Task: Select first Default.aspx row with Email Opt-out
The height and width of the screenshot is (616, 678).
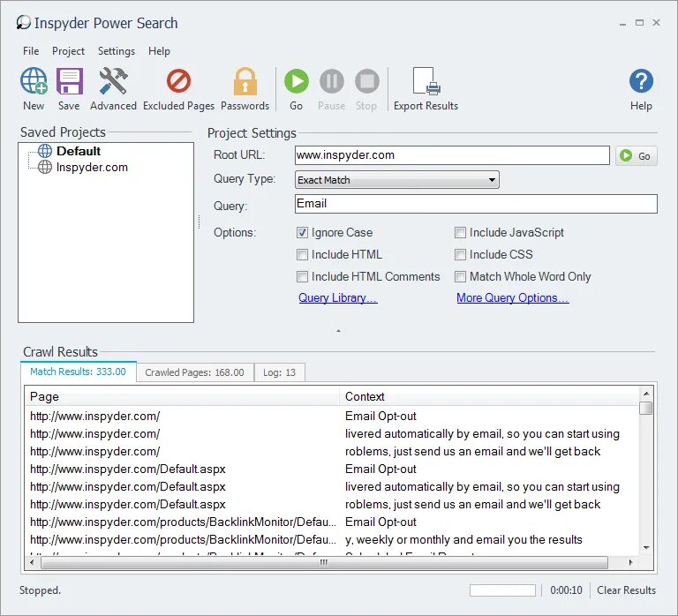Action: (332, 469)
